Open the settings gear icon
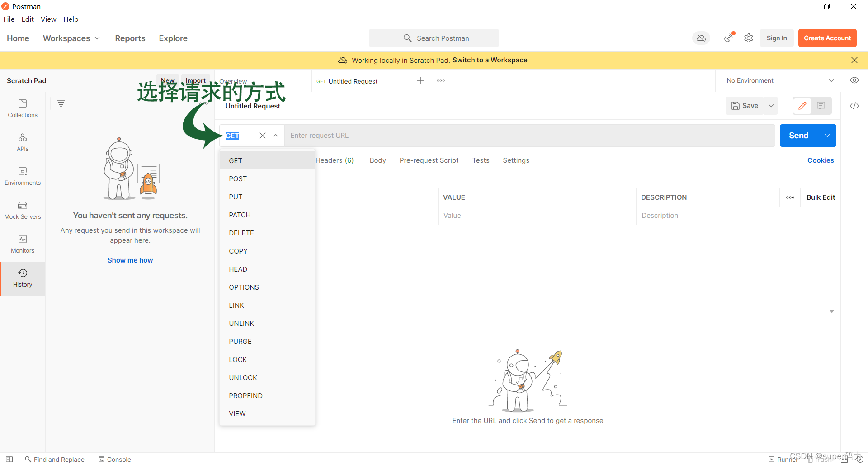This screenshot has width=868, height=465. pyautogui.click(x=749, y=38)
